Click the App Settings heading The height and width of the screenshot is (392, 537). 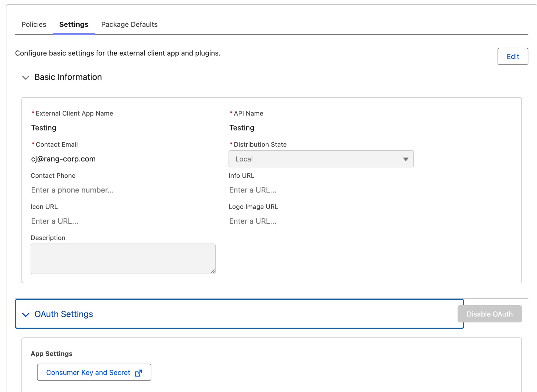click(x=52, y=354)
